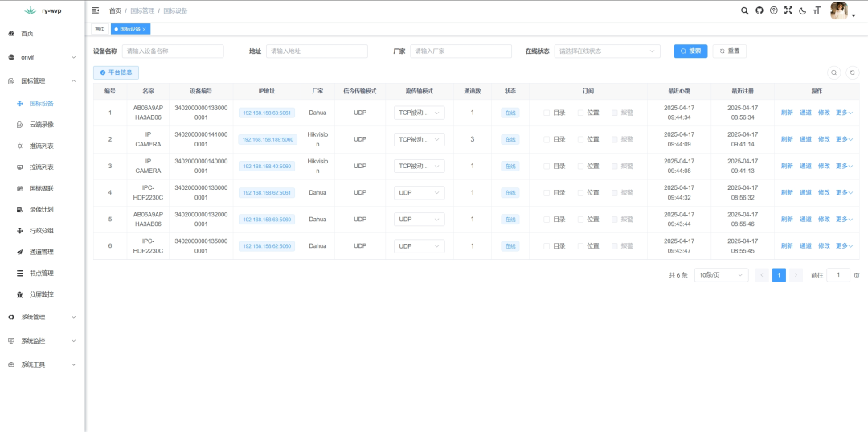Check 位置 subscription for device row 2

(581, 139)
